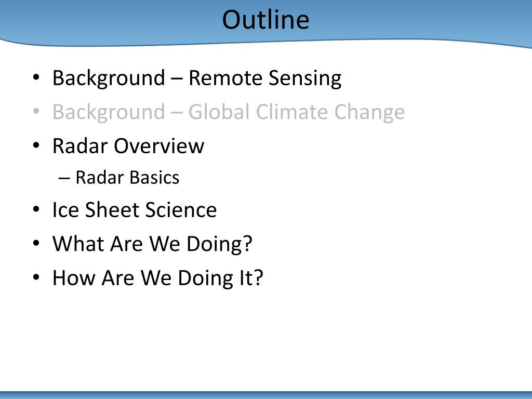532x399 pixels.
Task: Click the dash marker before "Radar Basics"
Action: (x=64, y=178)
